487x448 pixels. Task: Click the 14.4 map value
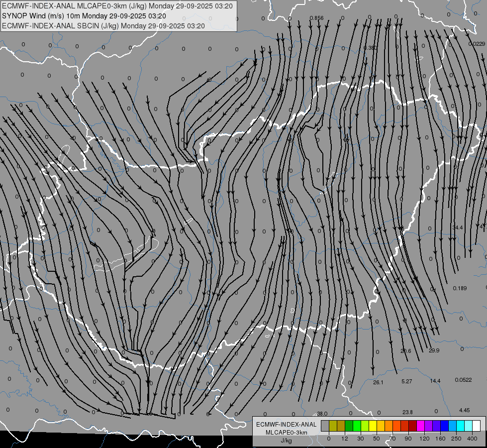click(435, 381)
